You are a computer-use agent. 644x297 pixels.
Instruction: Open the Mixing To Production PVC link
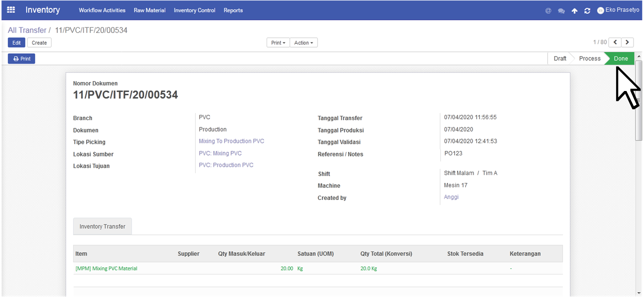tap(232, 141)
